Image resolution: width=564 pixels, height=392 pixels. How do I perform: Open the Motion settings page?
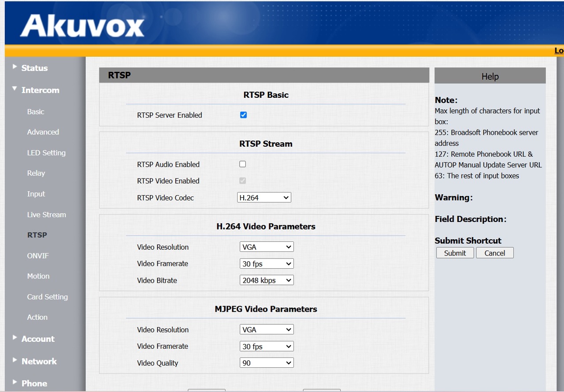pos(38,276)
